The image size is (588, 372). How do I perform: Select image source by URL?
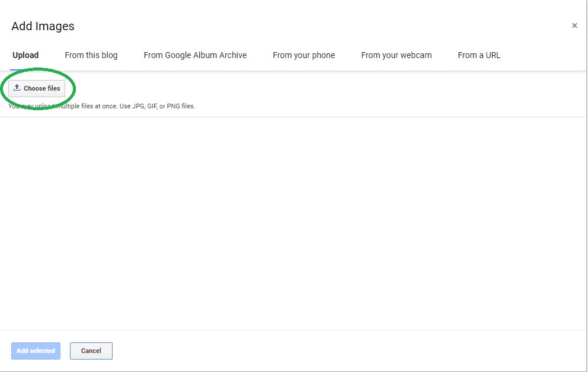tap(479, 55)
